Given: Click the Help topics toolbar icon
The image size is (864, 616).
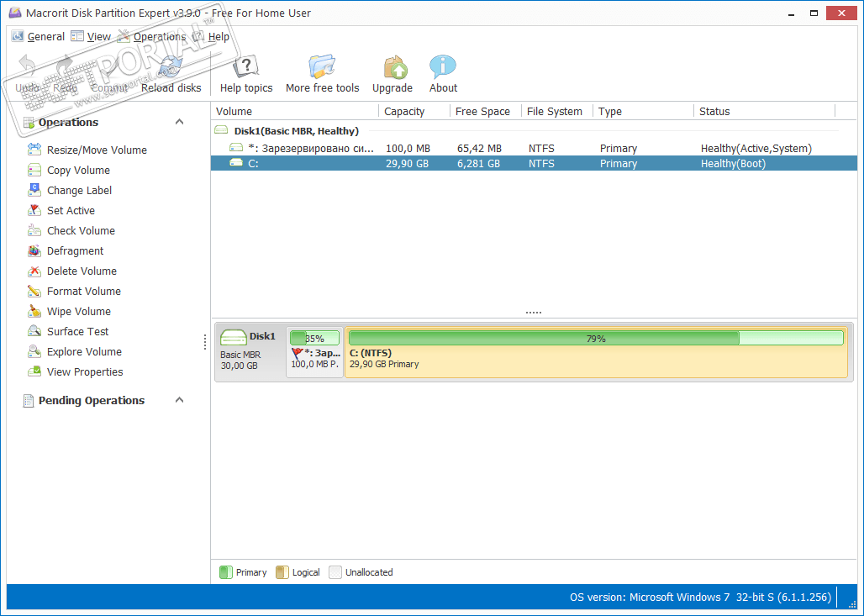Looking at the screenshot, I should pyautogui.click(x=245, y=66).
